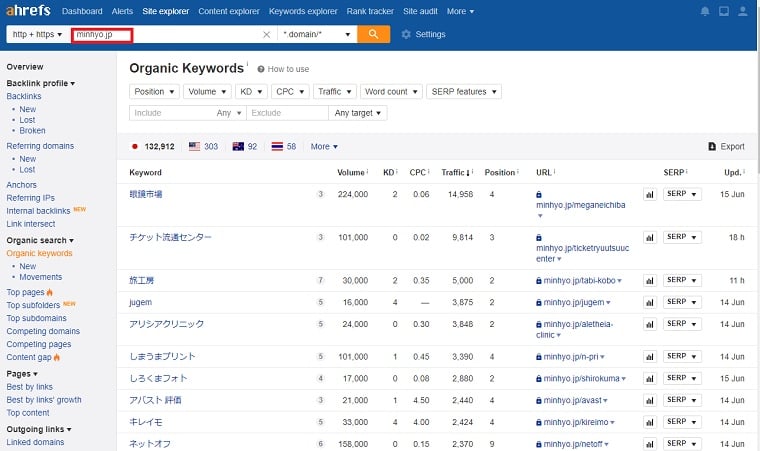Open the Competing domains sidebar link
This screenshot has height=451, width=760.
coord(43,331)
